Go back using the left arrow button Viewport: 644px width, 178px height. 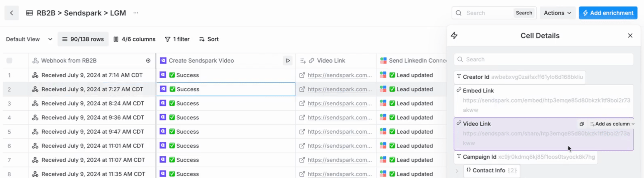click(x=12, y=13)
